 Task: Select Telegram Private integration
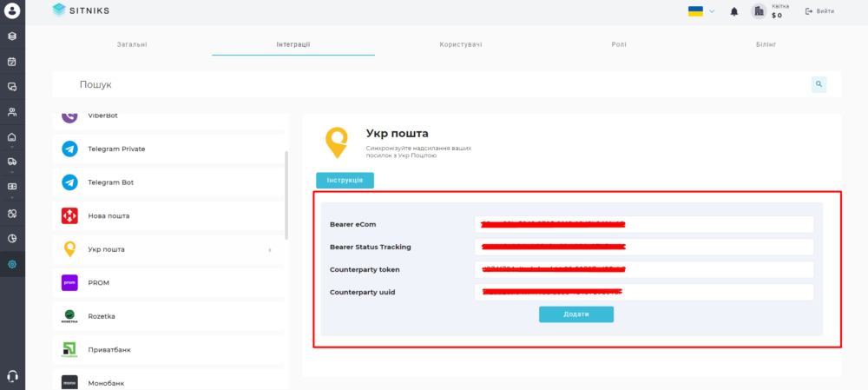168,149
